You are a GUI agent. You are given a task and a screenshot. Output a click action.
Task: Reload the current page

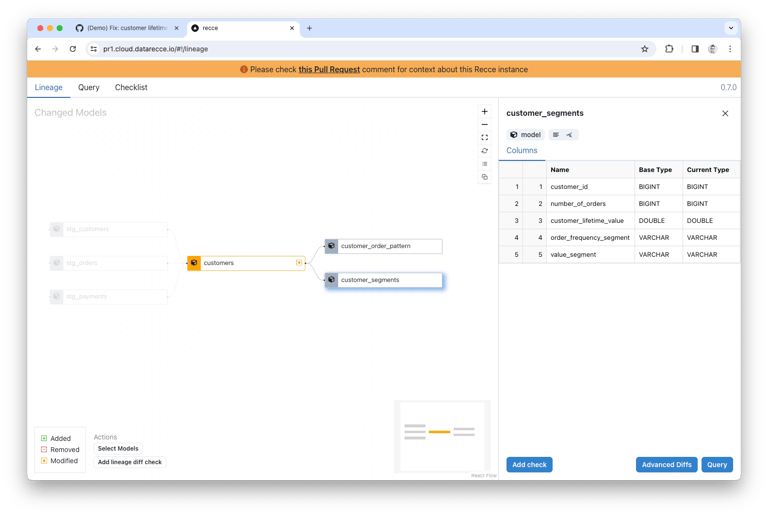[72, 49]
